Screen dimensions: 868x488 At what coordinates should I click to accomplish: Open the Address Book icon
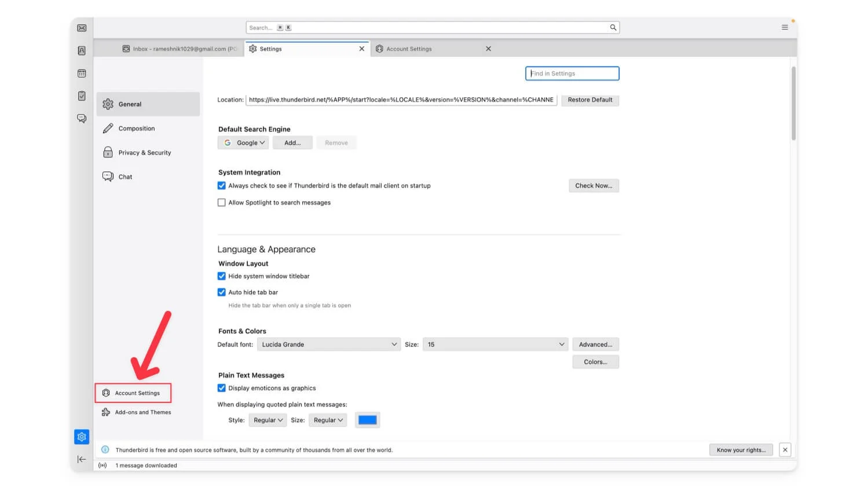click(x=82, y=51)
